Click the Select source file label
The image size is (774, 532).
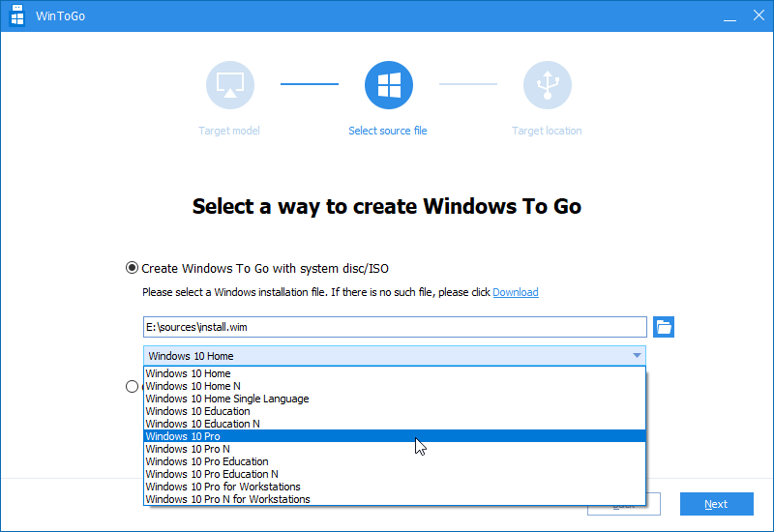[x=388, y=131]
